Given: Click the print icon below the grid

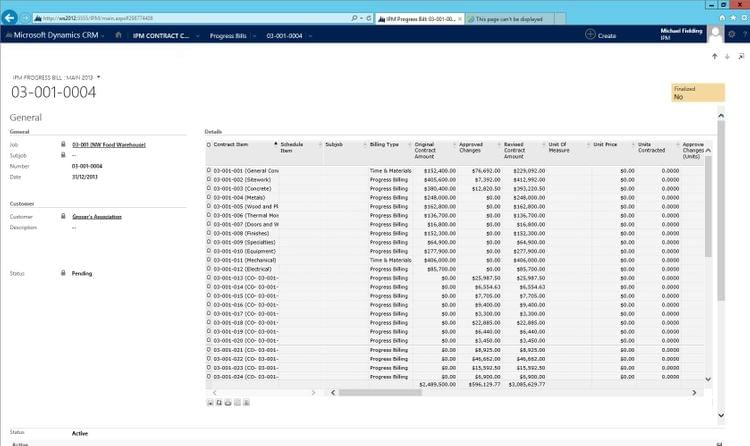Looking at the screenshot, I should pyautogui.click(x=228, y=403).
